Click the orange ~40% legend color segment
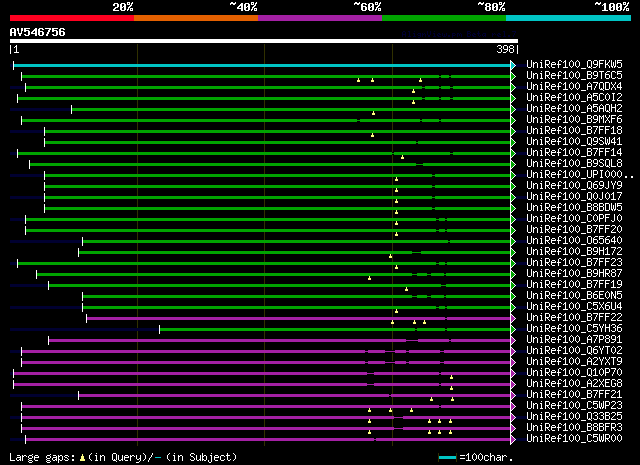Screen dimensions: 640x465 pos(196,18)
